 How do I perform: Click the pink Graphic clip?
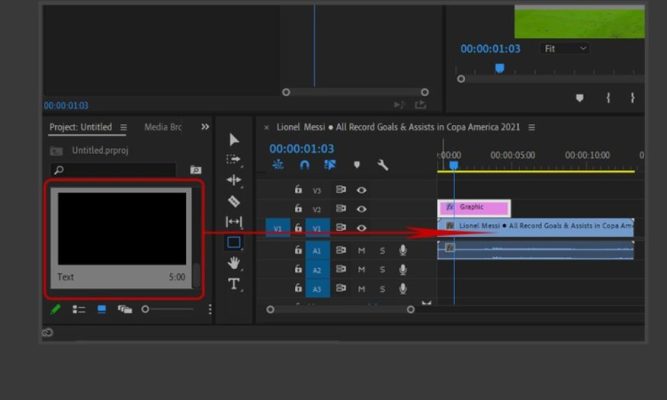point(474,207)
